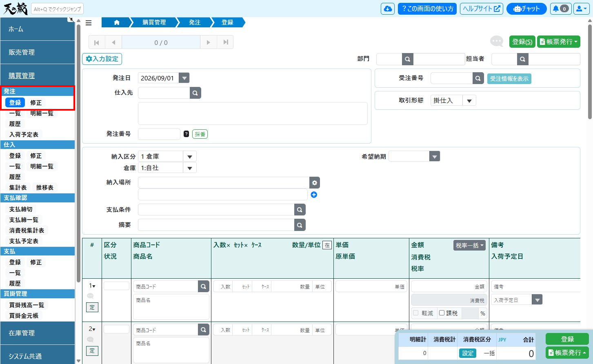Open この画面の使い方 help button

[x=427, y=9]
